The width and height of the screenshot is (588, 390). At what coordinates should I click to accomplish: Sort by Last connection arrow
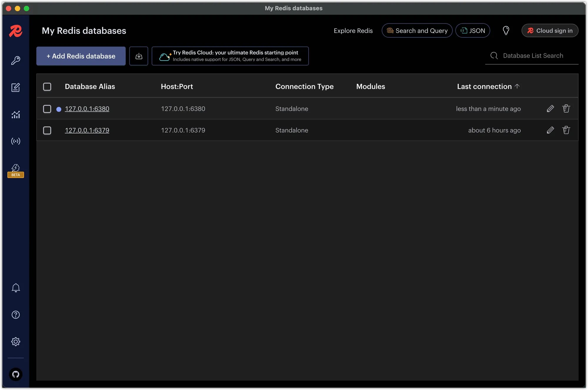pyautogui.click(x=517, y=86)
